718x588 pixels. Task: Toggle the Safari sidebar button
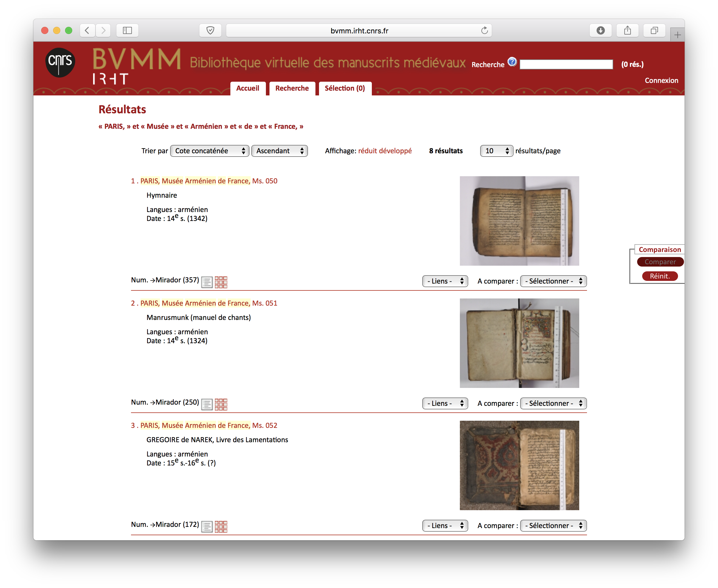click(127, 30)
